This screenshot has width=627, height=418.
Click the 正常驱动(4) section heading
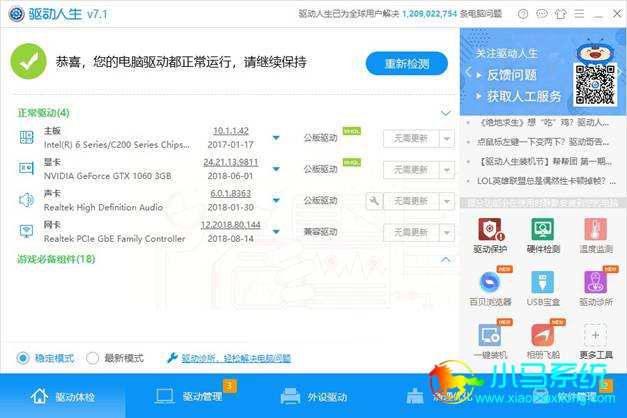click(43, 113)
